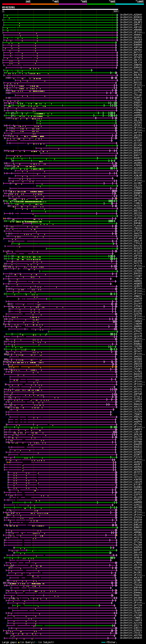Select hit UniRef100_C6RBK9
This screenshot has width=146, height=644.
pyautogui.click(x=131, y=321)
